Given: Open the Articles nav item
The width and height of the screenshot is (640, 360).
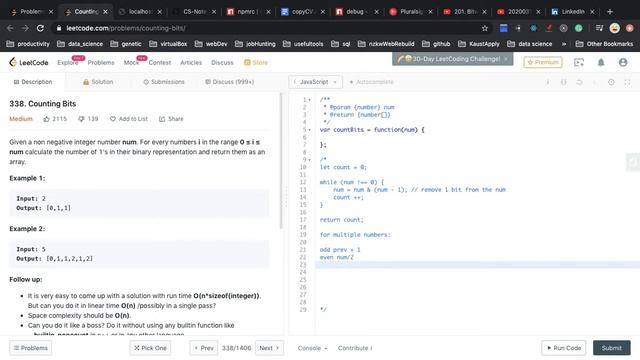Looking at the screenshot, I should 191,62.
